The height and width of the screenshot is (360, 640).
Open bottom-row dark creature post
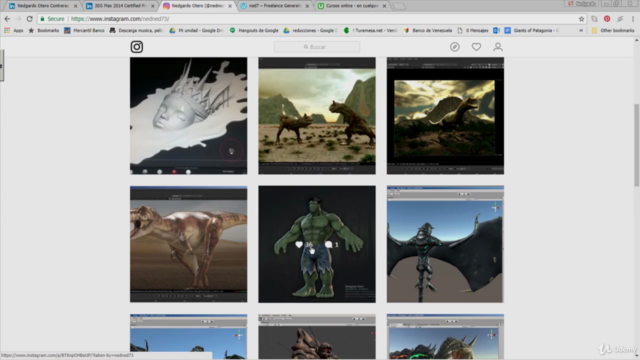[x=317, y=337]
